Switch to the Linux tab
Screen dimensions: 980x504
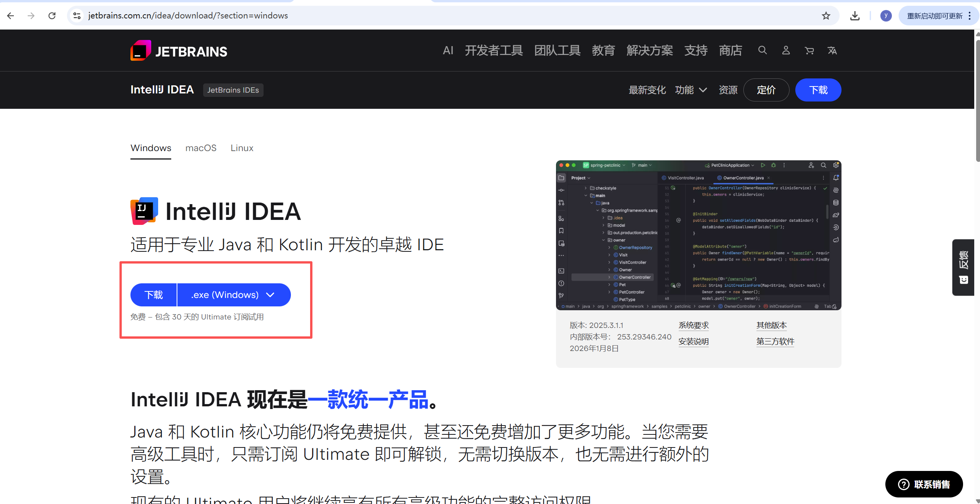(242, 148)
